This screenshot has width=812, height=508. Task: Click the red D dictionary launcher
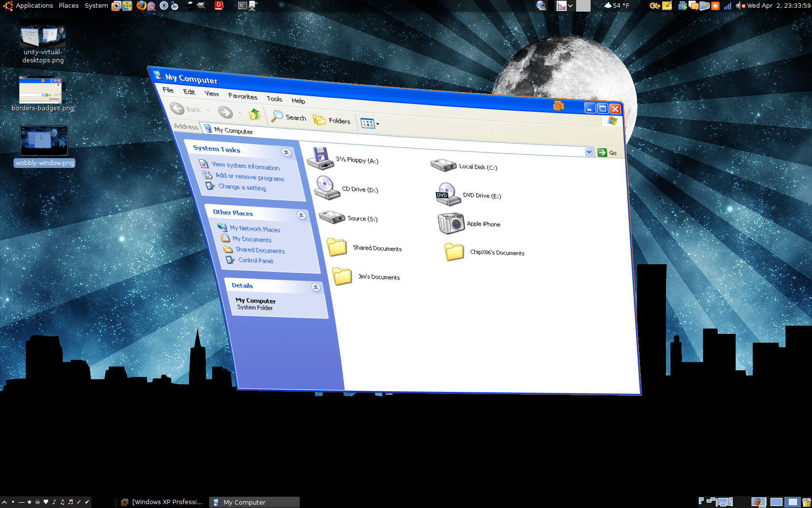pos(219,5)
